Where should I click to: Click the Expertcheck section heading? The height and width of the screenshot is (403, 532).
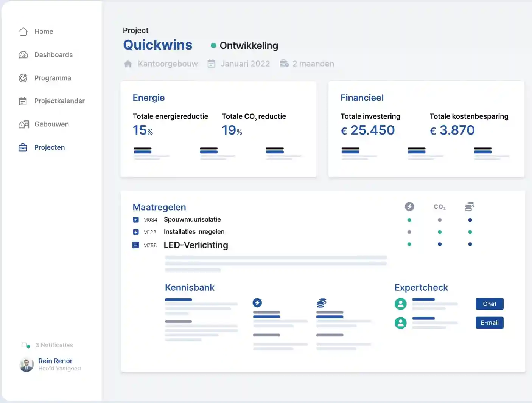421,288
